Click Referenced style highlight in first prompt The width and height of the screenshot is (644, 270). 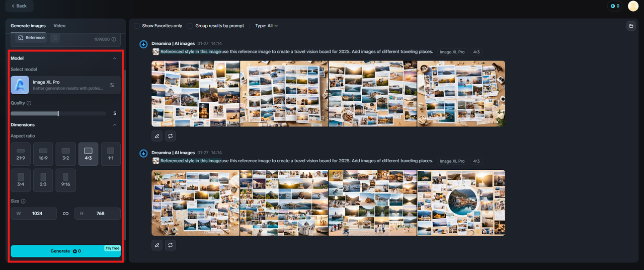click(191, 52)
